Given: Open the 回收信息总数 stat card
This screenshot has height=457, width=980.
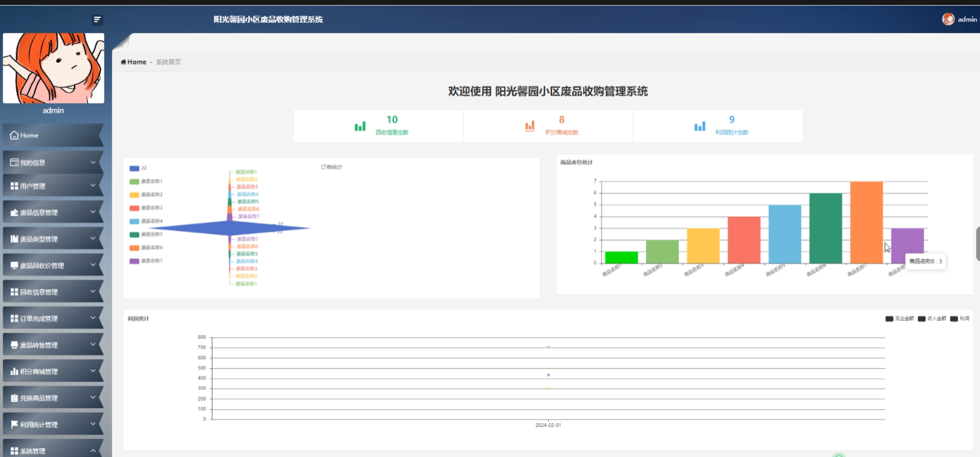Looking at the screenshot, I should pos(378,126).
